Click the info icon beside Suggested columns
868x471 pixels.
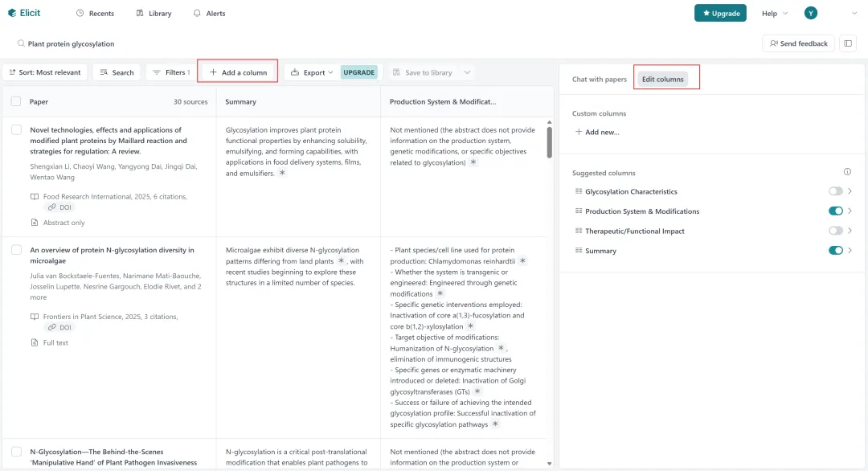point(847,172)
